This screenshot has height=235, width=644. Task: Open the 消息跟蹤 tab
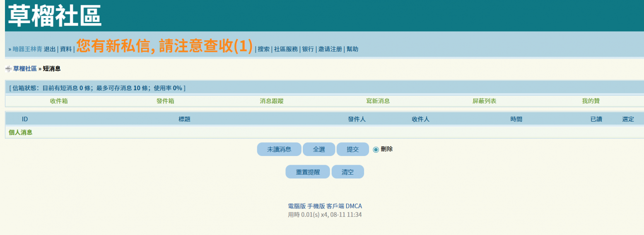pyautogui.click(x=272, y=101)
